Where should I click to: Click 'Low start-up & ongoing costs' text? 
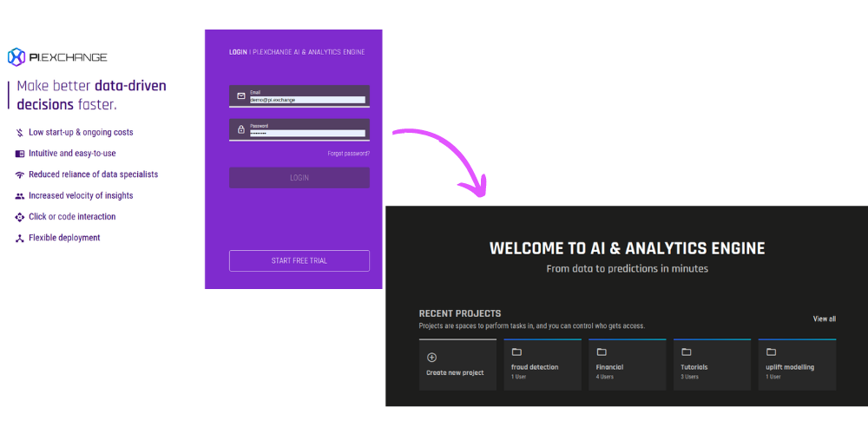pos(81,133)
